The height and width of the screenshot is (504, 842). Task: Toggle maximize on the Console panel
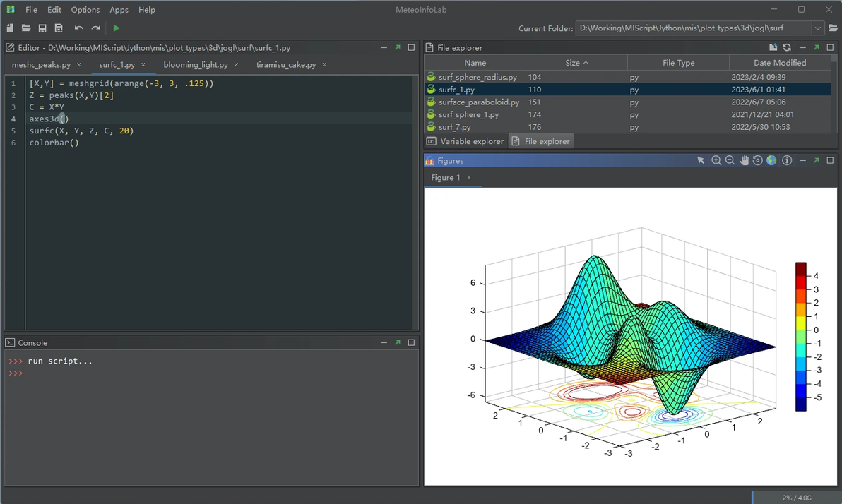coord(411,343)
